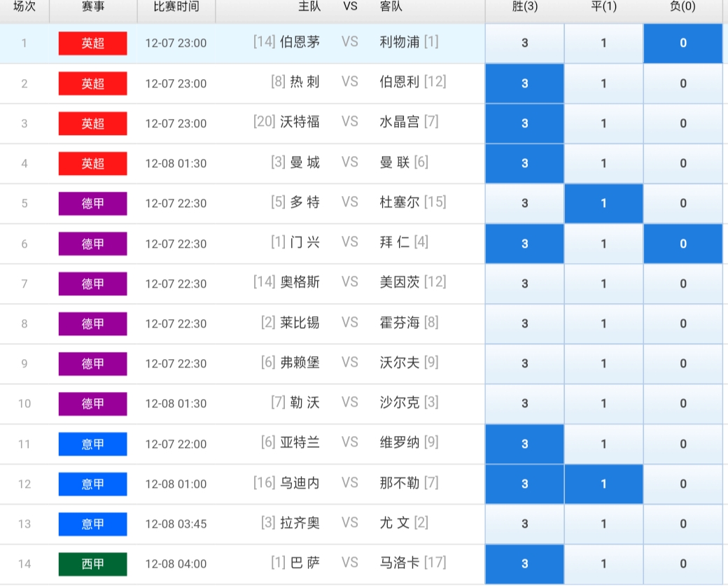
Task: Select draw (1) for 亚特兰 vs 维罗纳
Action: pos(603,444)
